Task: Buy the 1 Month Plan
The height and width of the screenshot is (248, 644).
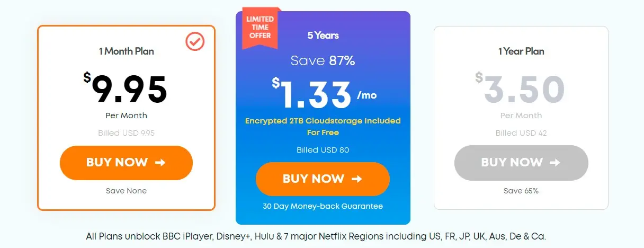Action: (126, 163)
